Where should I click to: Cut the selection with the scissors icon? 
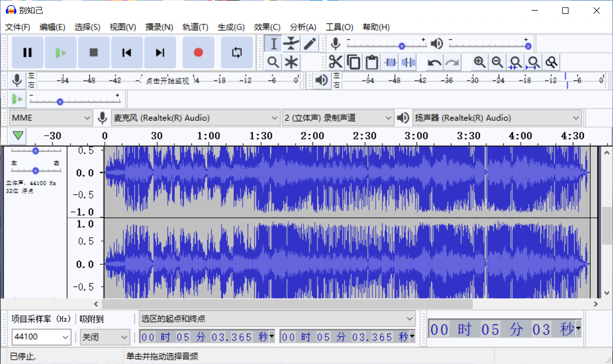[335, 62]
